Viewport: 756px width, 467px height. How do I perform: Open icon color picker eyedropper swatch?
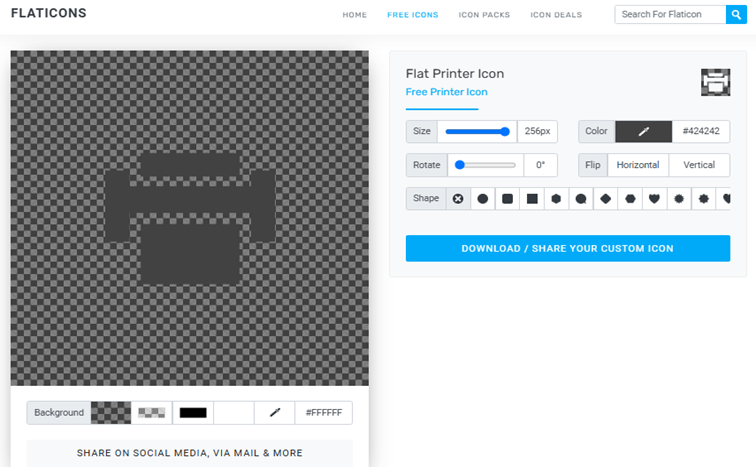click(x=643, y=131)
